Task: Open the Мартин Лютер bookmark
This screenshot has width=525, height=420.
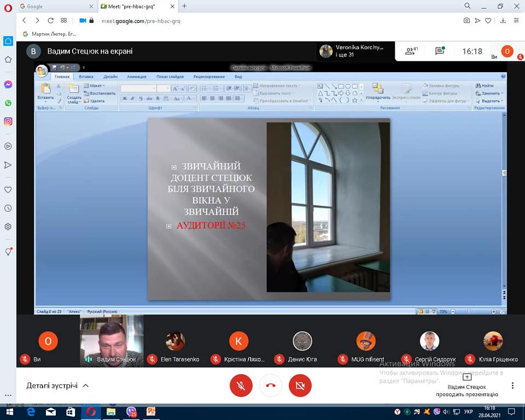Action: [x=49, y=34]
